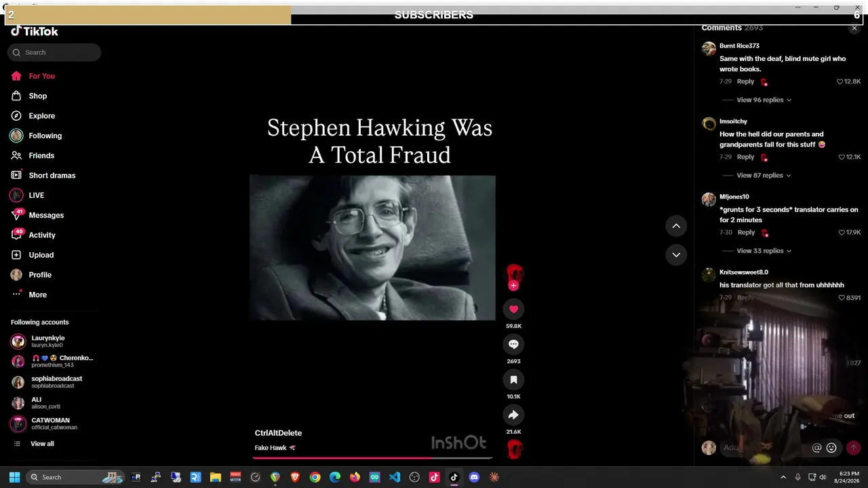Show hidden system tray icons
The image size is (868, 488).
point(783,477)
